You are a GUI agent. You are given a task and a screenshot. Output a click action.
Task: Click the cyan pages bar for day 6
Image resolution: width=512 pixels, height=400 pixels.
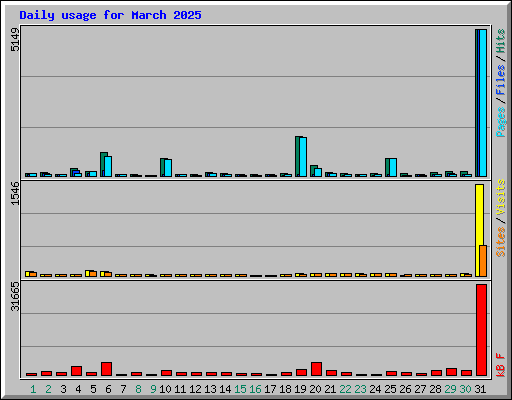pyautogui.click(x=108, y=166)
